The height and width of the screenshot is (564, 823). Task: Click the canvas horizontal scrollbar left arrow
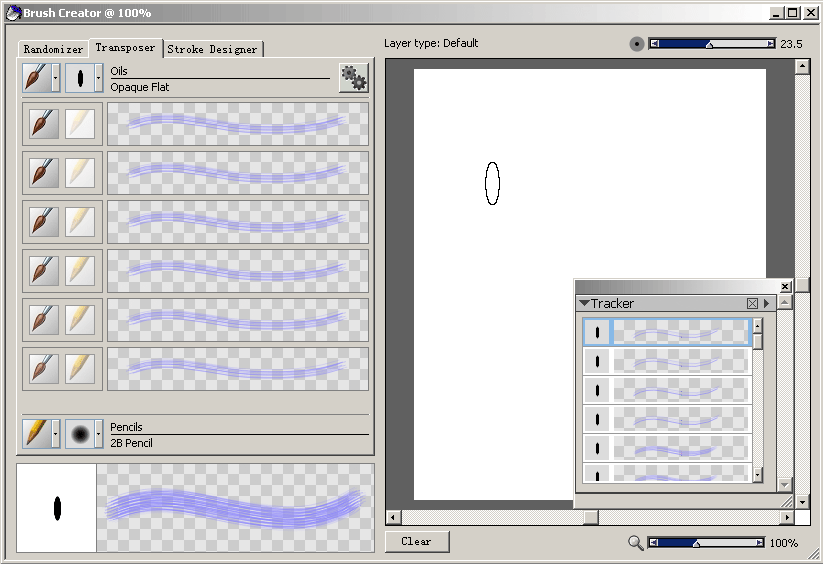tap(393, 518)
